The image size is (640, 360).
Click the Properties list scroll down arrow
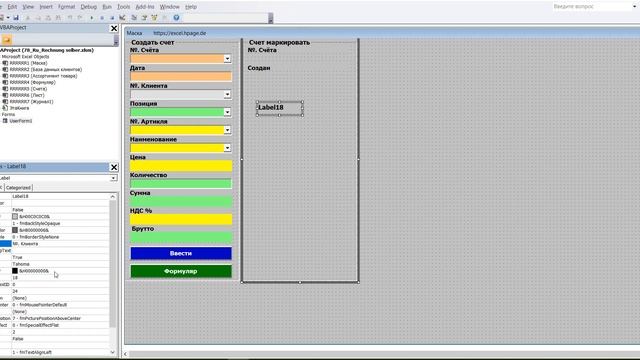113,352
